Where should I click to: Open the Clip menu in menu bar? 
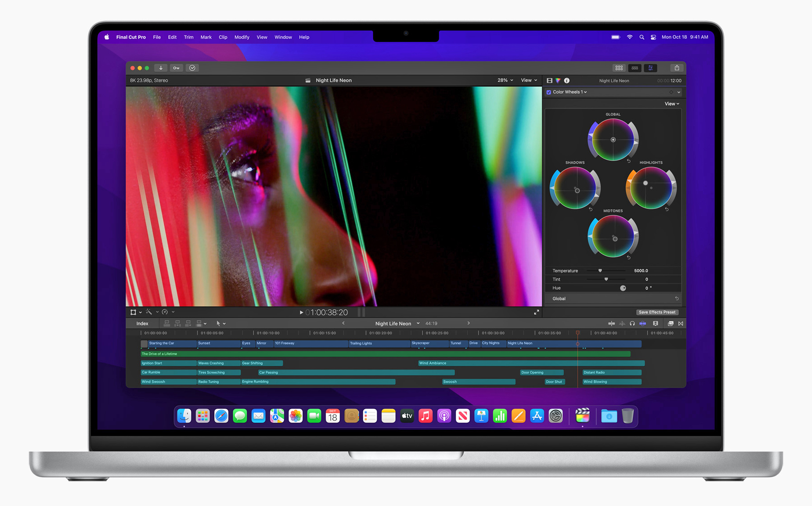(223, 37)
